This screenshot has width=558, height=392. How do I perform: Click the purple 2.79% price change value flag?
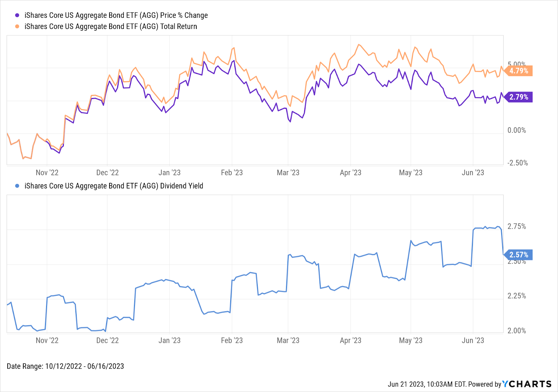(x=518, y=97)
